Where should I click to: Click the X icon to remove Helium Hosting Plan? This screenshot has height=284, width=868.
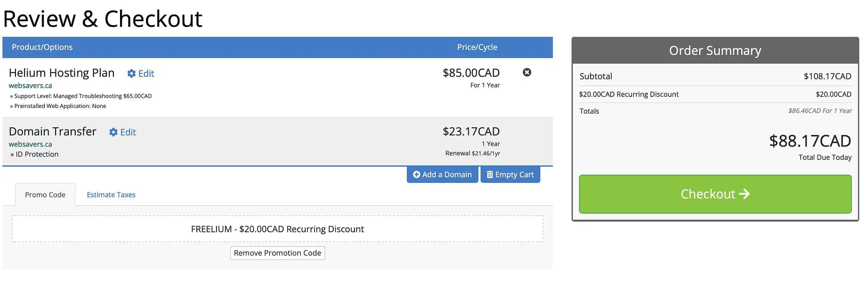(x=527, y=73)
